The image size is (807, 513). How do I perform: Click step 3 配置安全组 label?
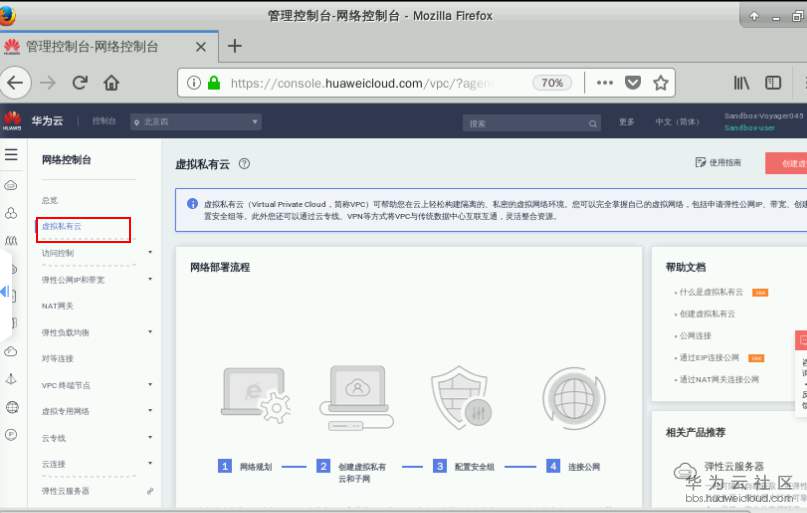(474, 467)
